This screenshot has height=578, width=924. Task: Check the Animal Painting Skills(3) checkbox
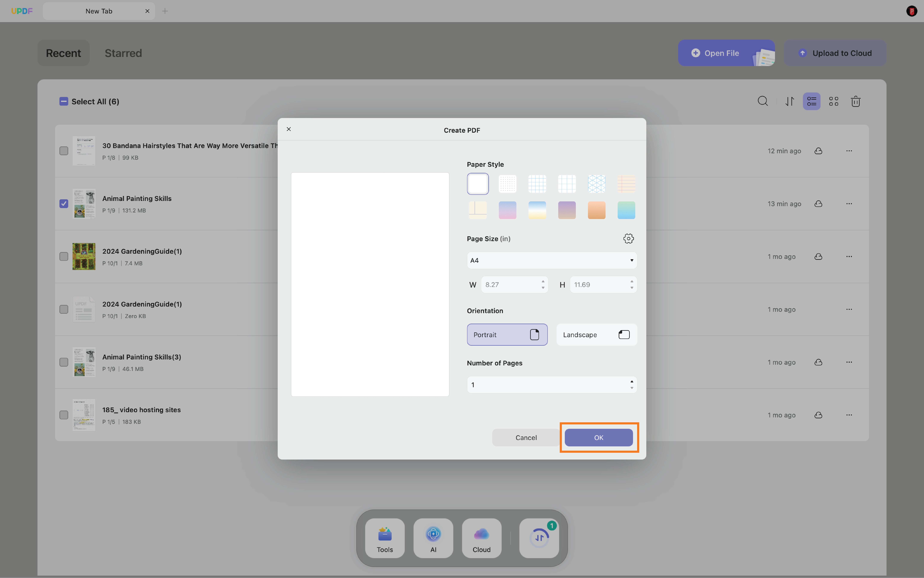[x=64, y=362]
